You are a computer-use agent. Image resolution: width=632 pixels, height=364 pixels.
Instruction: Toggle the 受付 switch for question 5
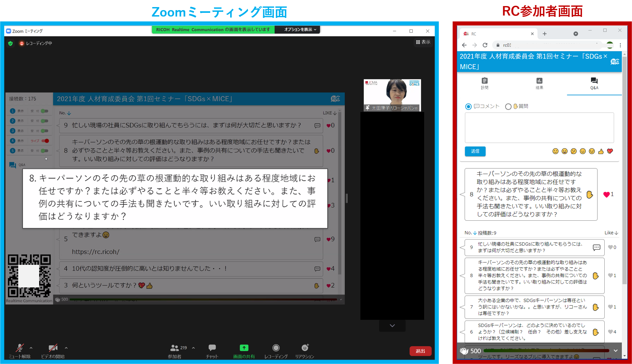[x=45, y=150]
